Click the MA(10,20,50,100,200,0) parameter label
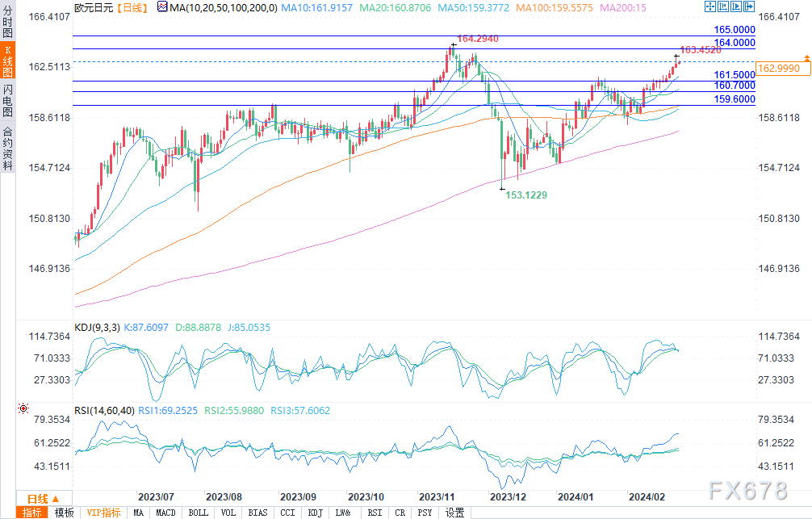 [224, 8]
